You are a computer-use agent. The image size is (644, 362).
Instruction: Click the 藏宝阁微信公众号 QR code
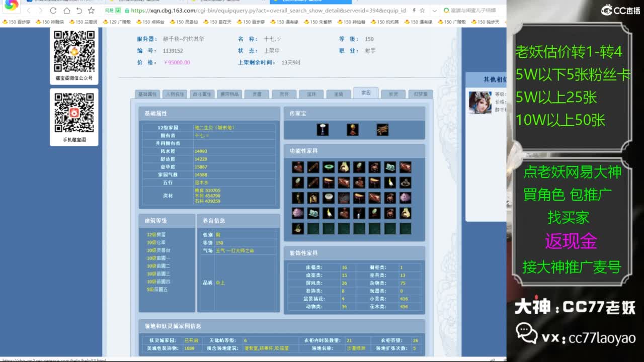(x=74, y=51)
